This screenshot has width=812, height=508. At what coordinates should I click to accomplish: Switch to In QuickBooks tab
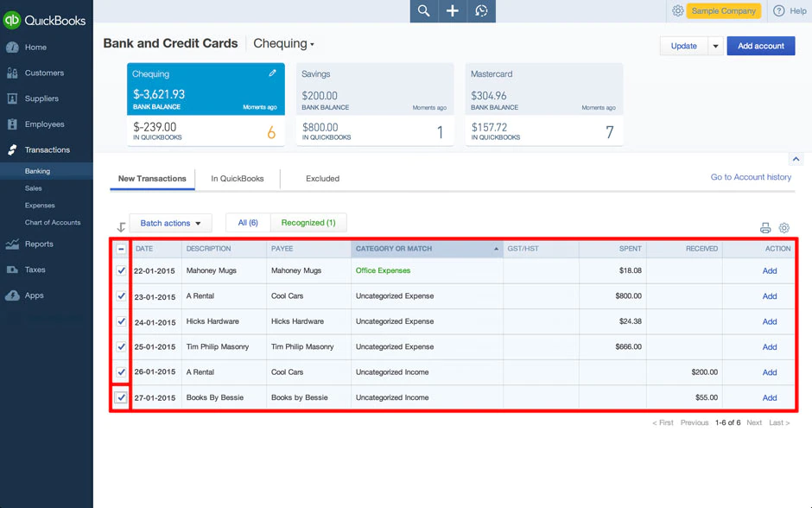coord(238,179)
